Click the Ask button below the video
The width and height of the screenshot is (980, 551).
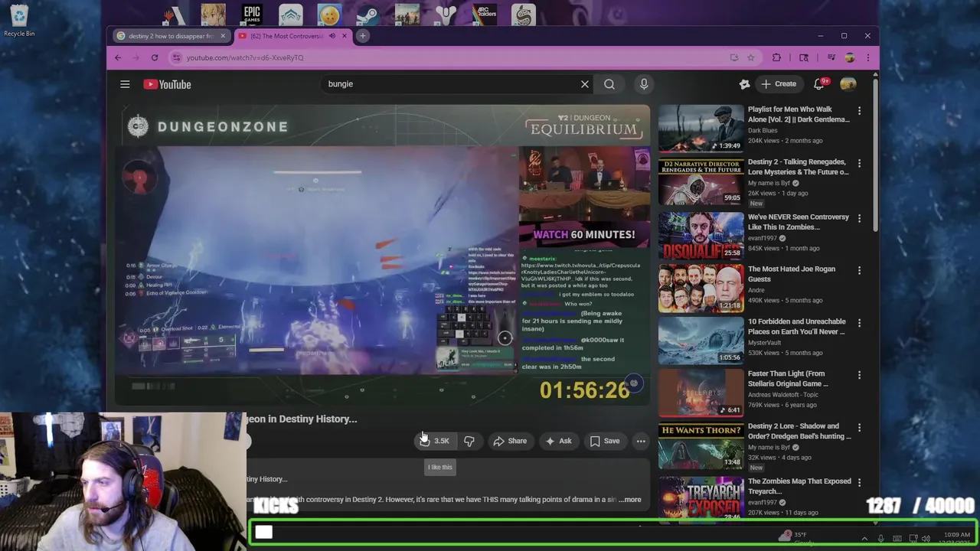558,441
